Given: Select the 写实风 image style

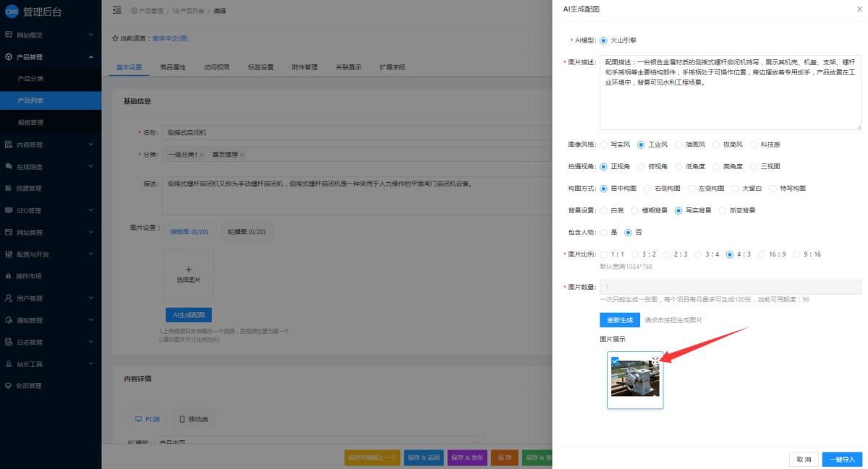Looking at the screenshot, I should coord(604,145).
